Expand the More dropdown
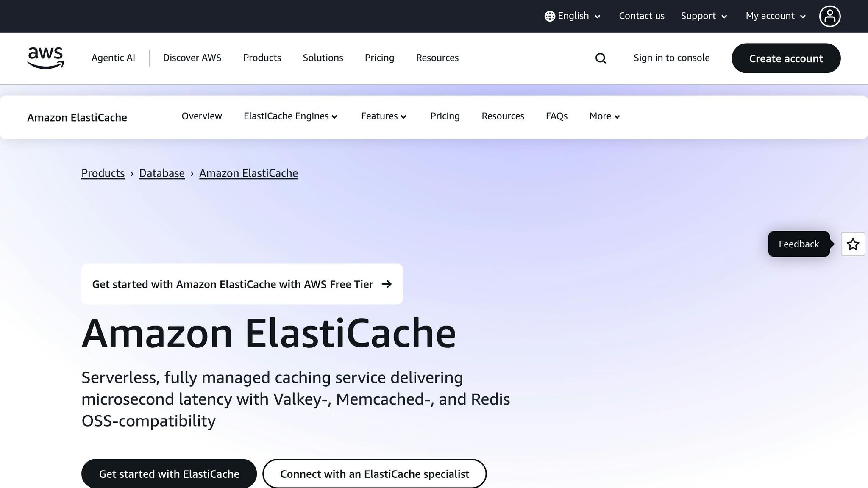Viewport: 868px width, 488px height. point(604,116)
